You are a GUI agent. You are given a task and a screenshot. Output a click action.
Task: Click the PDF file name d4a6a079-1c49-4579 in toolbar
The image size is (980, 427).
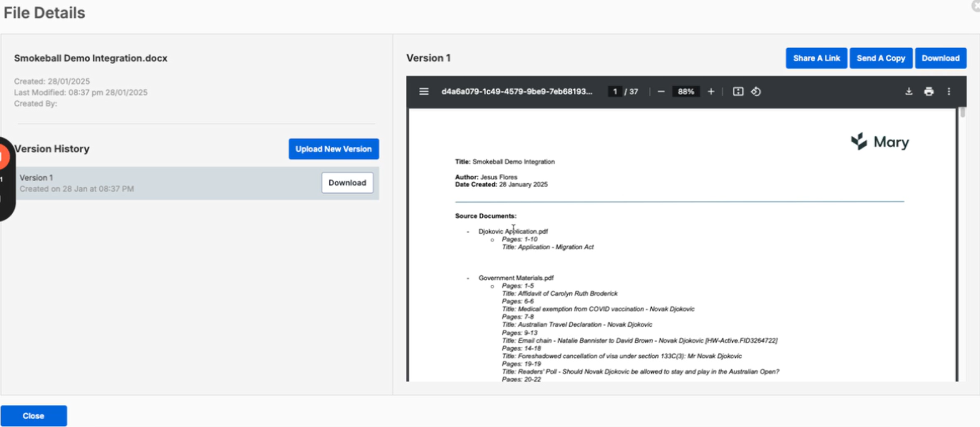tap(517, 91)
